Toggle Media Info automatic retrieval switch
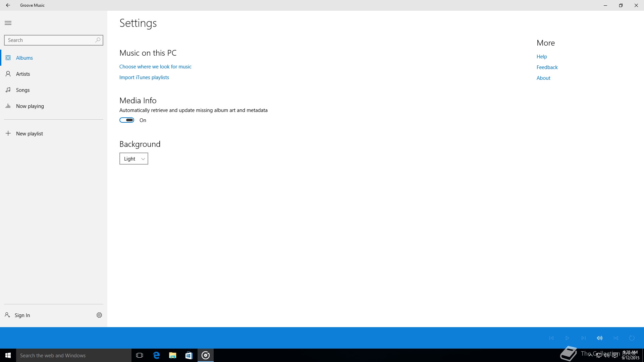 point(127,120)
